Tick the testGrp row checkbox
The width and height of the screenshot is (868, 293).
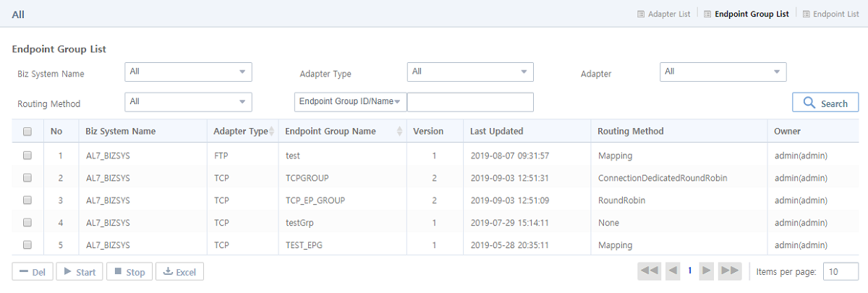pyautogui.click(x=27, y=223)
